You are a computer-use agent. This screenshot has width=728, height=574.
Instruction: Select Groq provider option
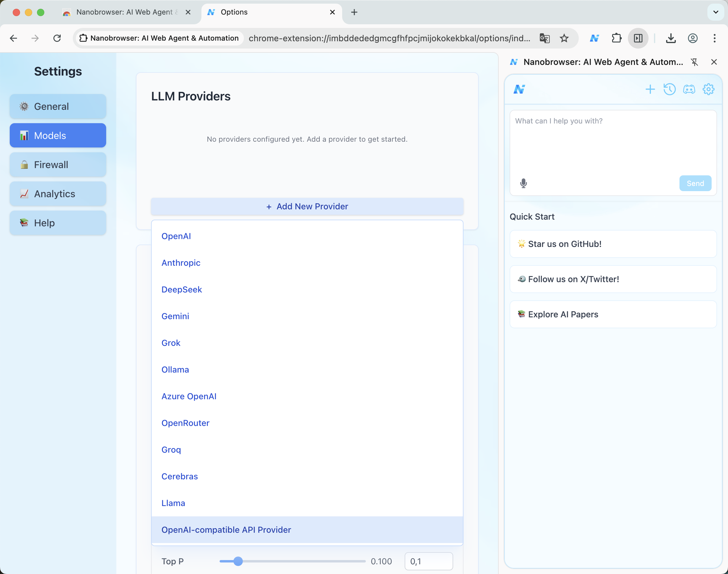coord(307,450)
